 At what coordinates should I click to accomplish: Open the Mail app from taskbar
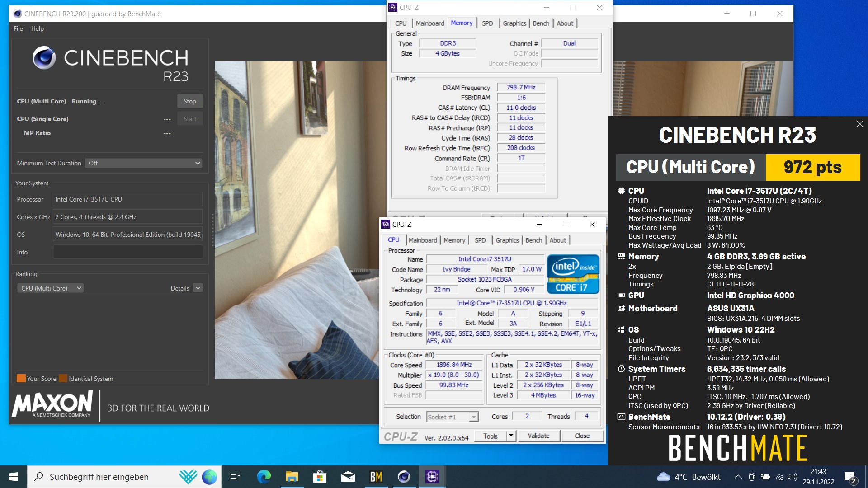(x=348, y=477)
